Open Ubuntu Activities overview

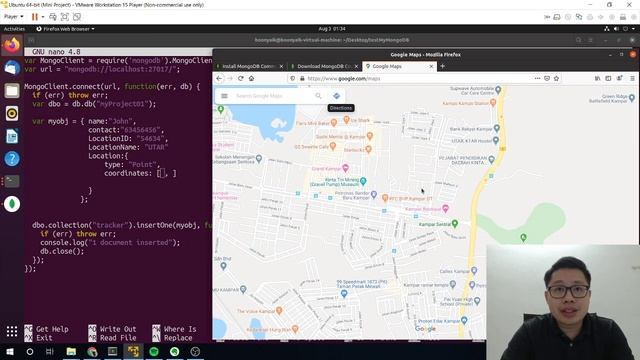[x=14, y=29]
